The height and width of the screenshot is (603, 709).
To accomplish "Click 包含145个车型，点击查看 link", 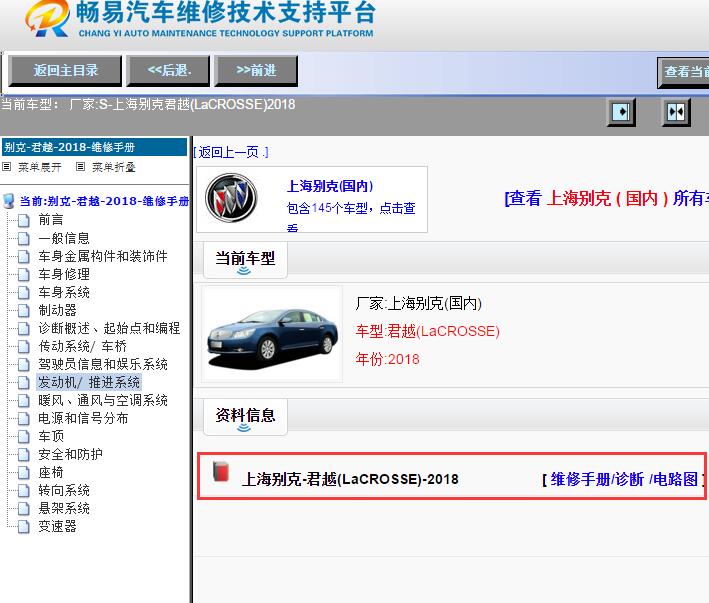I will coord(351,216).
